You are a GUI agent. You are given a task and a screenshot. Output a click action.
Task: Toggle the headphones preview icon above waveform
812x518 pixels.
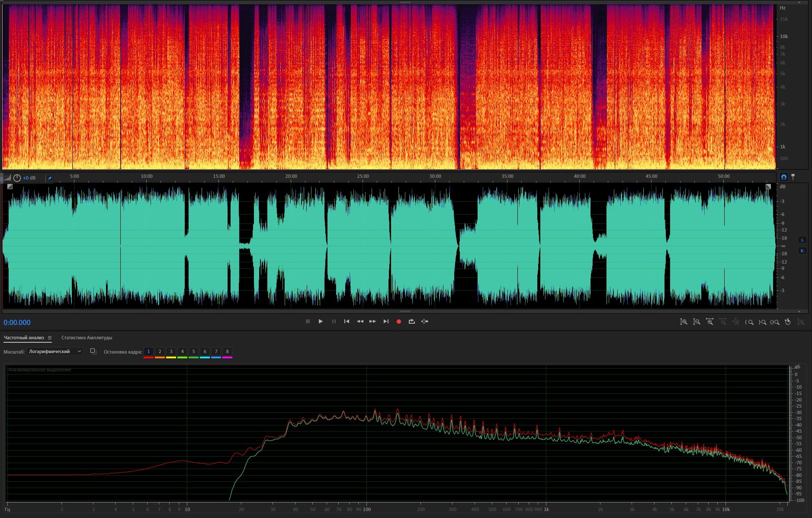(783, 177)
